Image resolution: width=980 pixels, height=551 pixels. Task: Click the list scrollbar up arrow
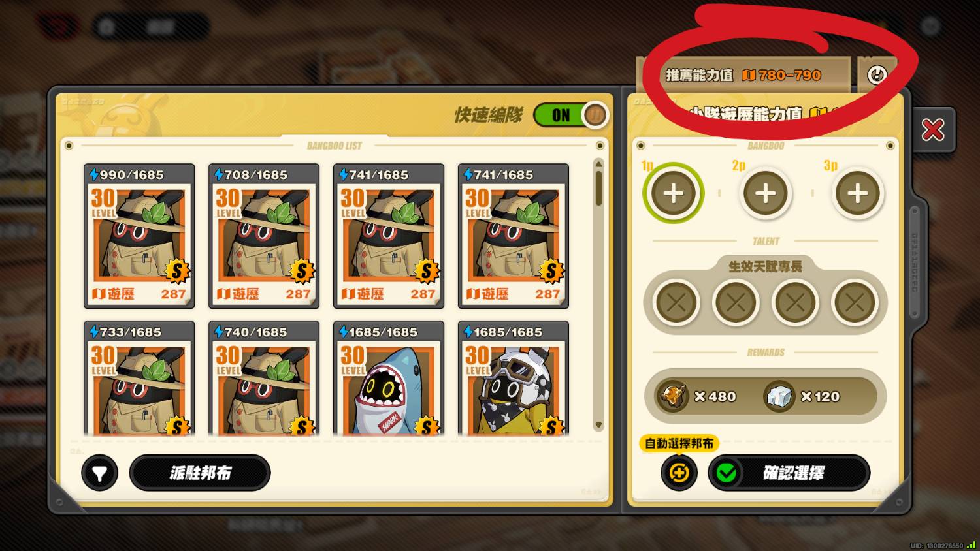pyautogui.click(x=598, y=163)
